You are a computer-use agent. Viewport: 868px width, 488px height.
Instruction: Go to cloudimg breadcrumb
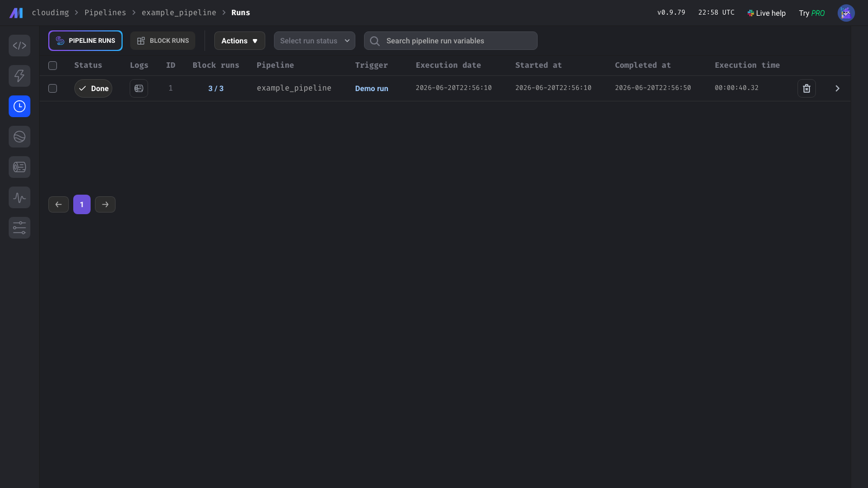(50, 12)
